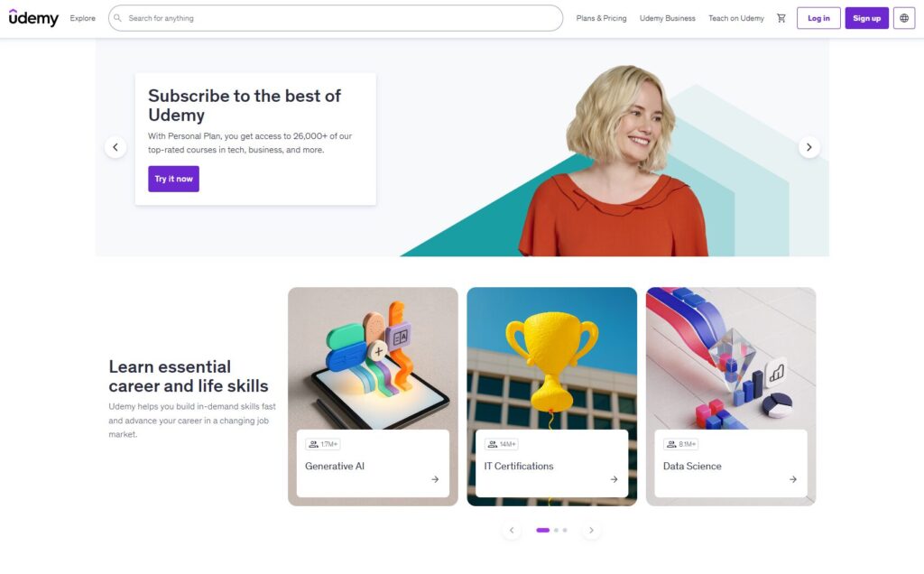Viewport: 924px width, 574px height.
Task: Go to previous hero banner slide
Action: coord(115,147)
